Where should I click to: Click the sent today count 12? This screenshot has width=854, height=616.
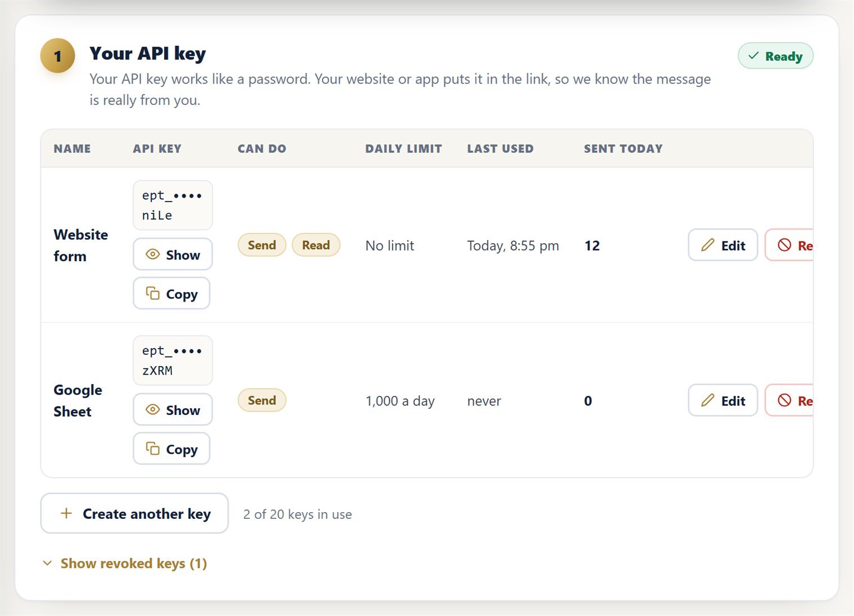coord(592,245)
